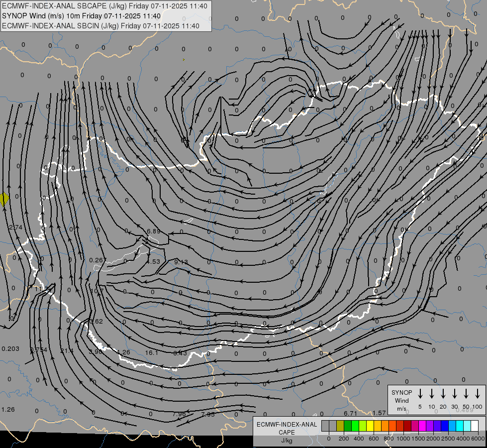Select the SYNOP Wind 10m title line
Image resolution: width=487 pixels, height=448 pixels.
coord(82,16)
